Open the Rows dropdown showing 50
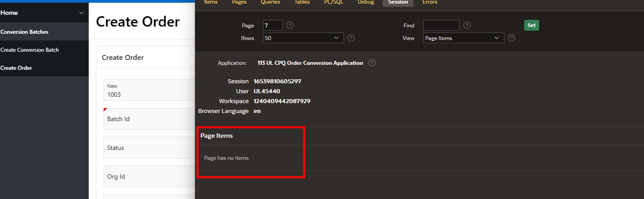The height and width of the screenshot is (199, 644). 303,38
